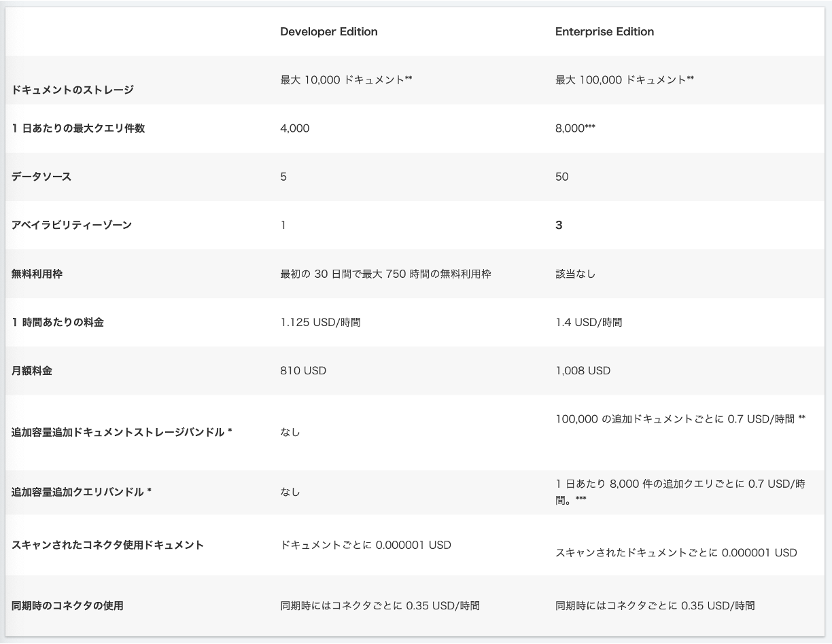Screen dimensions: 832x644
Task: Click the 最大 10,000 ドキュメント cell
Action: coord(347,79)
